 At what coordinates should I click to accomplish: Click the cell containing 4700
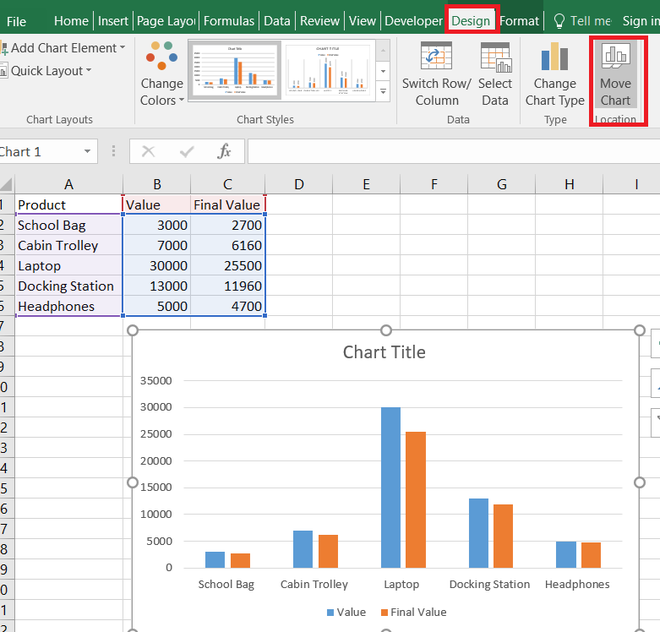coord(228,306)
